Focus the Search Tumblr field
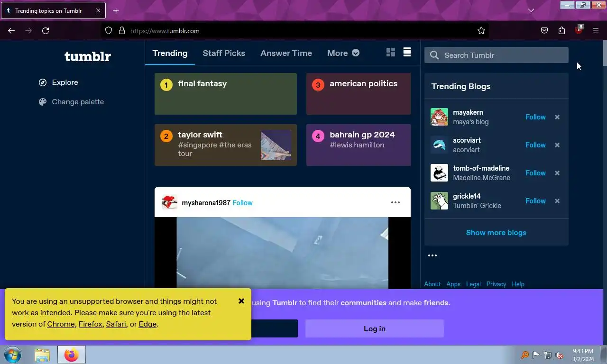Image resolution: width=607 pixels, height=364 pixels. [x=497, y=55]
